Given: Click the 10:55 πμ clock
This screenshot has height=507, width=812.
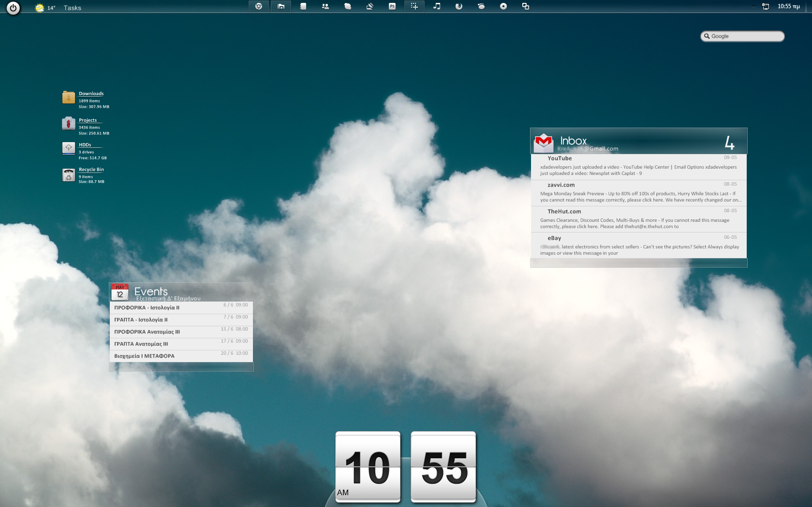Looking at the screenshot, I should [789, 6].
